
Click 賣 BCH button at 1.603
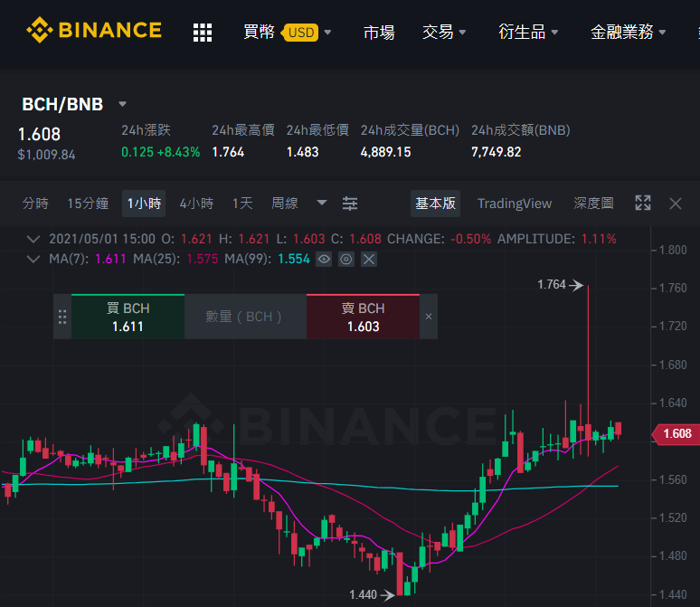(x=363, y=317)
